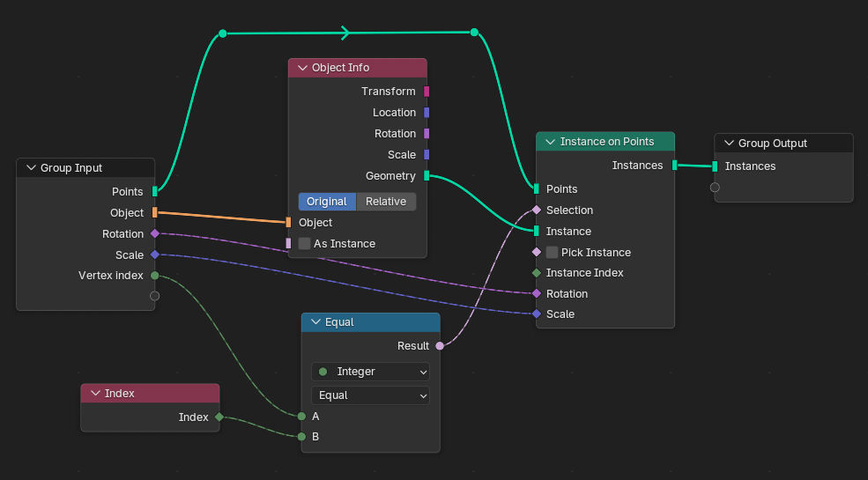868x480 pixels.
Task: Click the Equal node Result output socket
Action: [440, 346]
